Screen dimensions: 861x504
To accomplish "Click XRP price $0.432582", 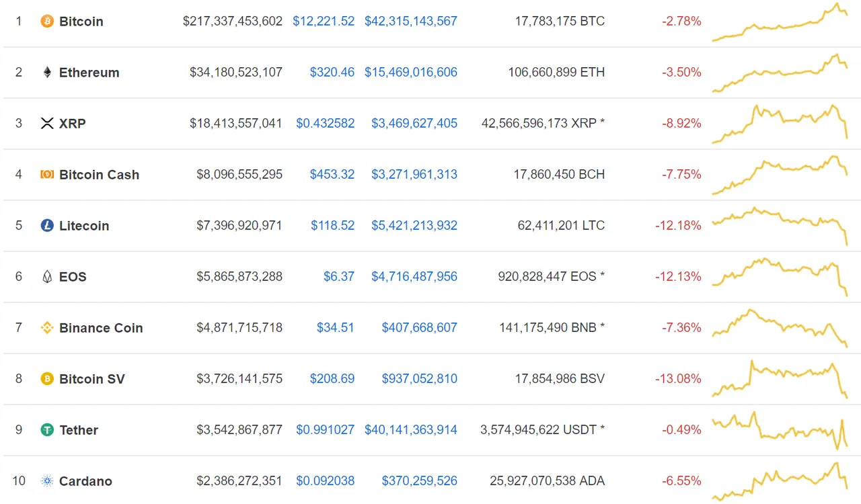I will pos(326,124).
